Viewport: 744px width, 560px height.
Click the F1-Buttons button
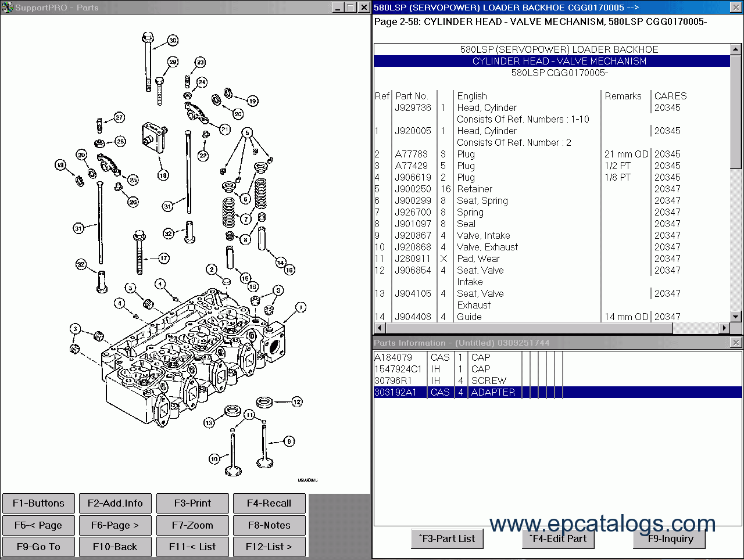point(38,503)
